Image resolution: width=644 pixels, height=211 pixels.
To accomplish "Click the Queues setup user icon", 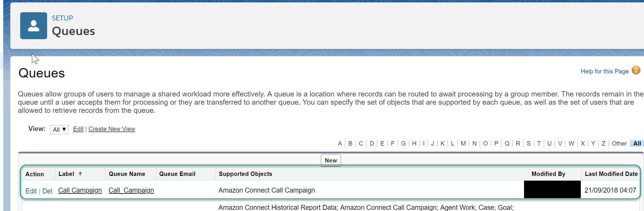I will (34, 26).
